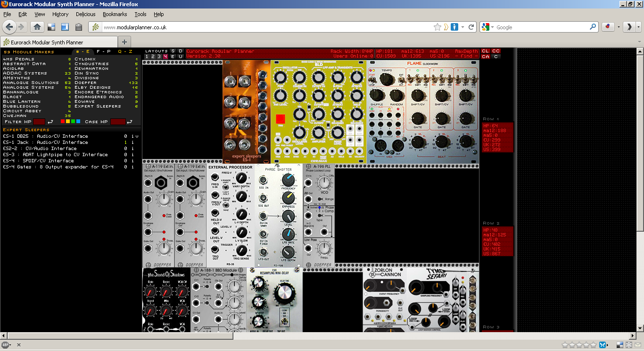Reload the page using the refresh icon

pos(471,27)
